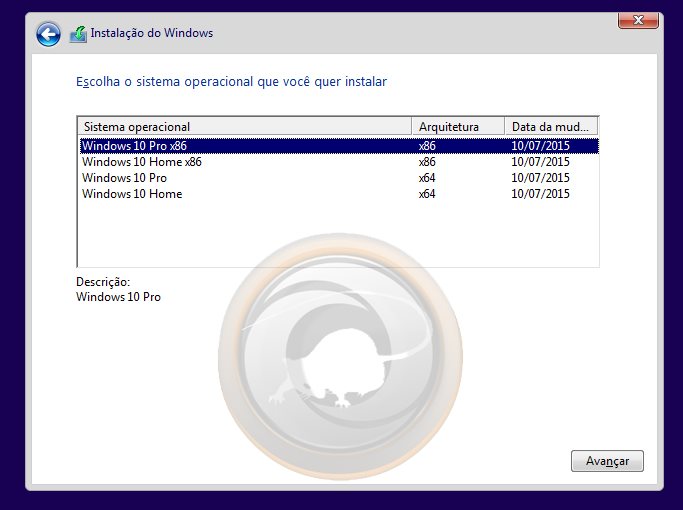Select Windows 10 Home x86 row
The width and height of the screenshot is (683, 510).
[x=339, y=162]
